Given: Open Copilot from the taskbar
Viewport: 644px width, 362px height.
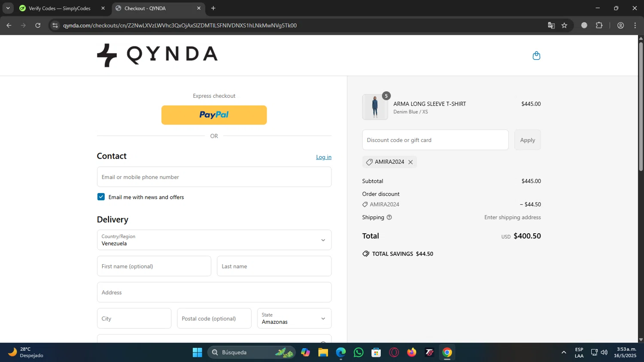Looking at the screenshot, I should point(305,353).
